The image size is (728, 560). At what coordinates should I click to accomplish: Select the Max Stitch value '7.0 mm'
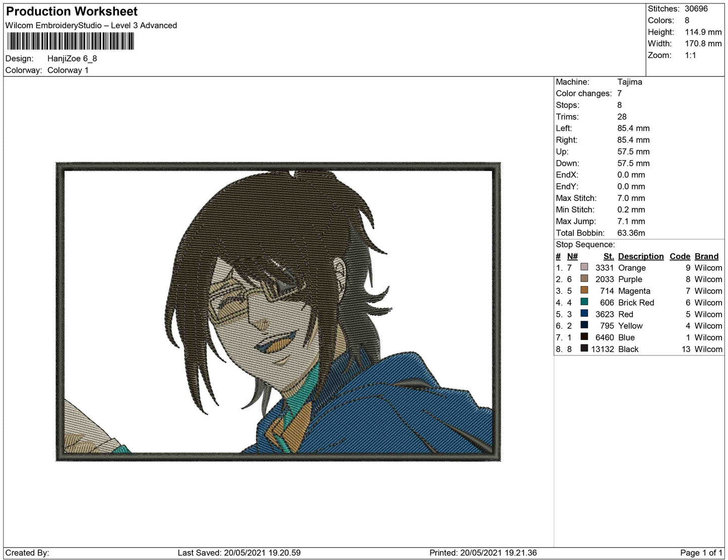(631, 198)
